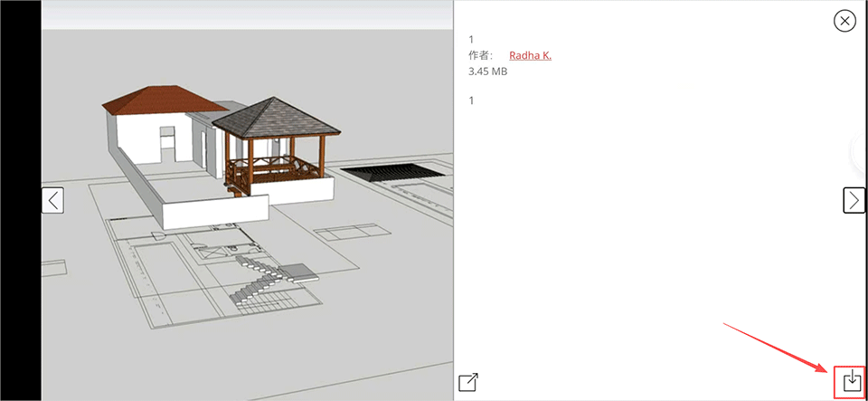The height and width of the screenshot is (401, 868).
Task: Click the gazebo's wooden railing
Action: [x=271, y=170]
